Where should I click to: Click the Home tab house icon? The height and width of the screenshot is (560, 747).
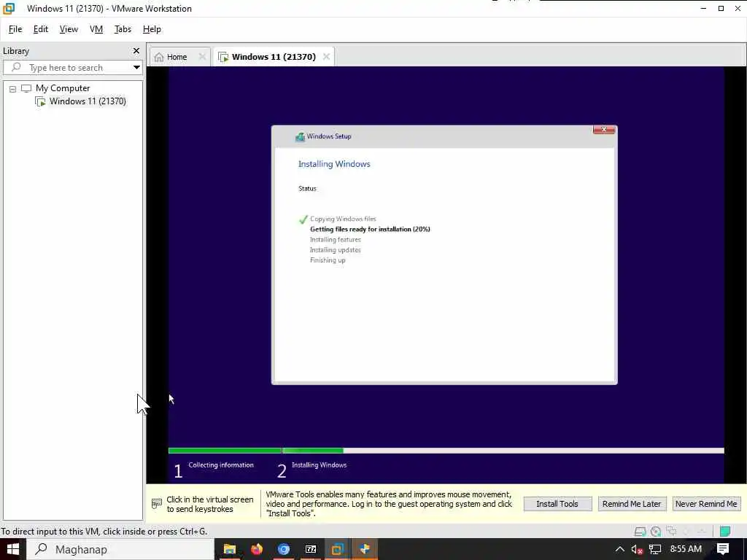coord(159,57)
